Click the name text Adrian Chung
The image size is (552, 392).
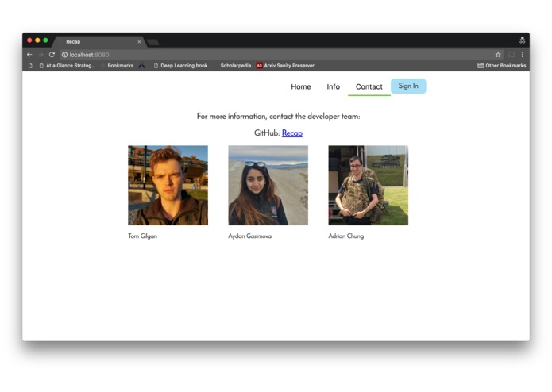[346, 236]
